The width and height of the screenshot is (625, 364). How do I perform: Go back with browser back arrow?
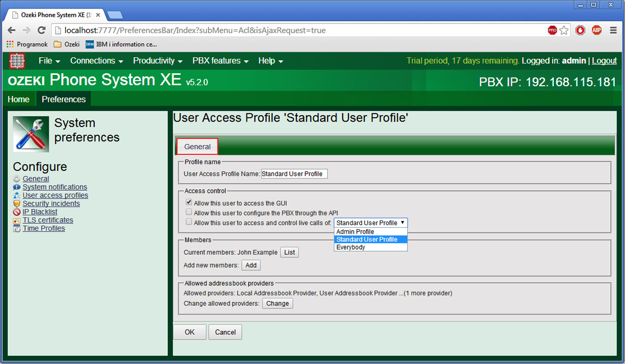(x=12, y=30)
